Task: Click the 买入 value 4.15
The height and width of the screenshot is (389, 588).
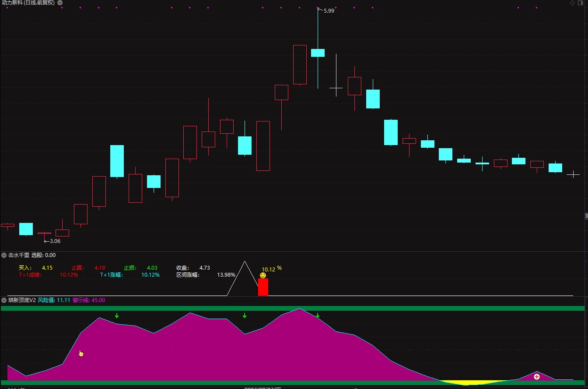Action: pyautogui.click(x=47, y=267)
